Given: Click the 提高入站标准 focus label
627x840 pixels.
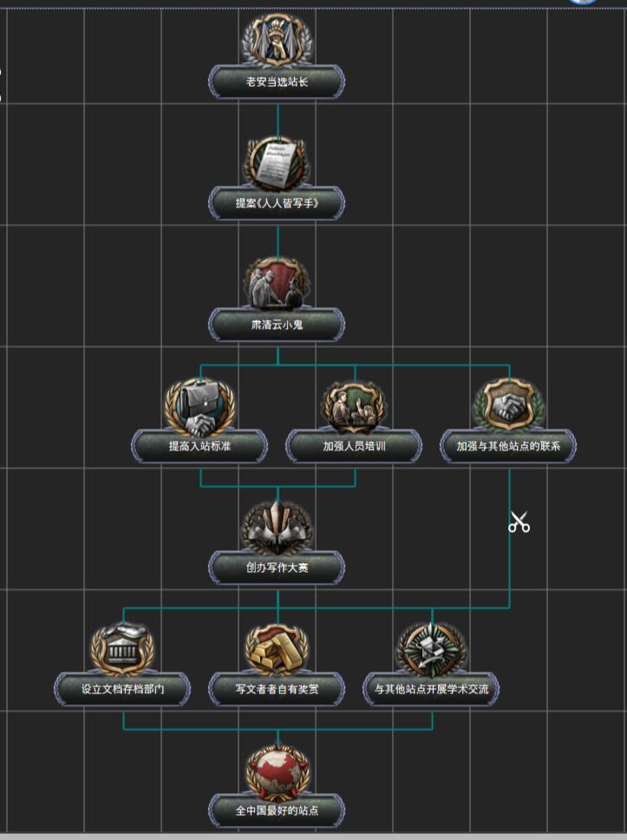Looking at the screenshot, I should [x=200, y=447].
